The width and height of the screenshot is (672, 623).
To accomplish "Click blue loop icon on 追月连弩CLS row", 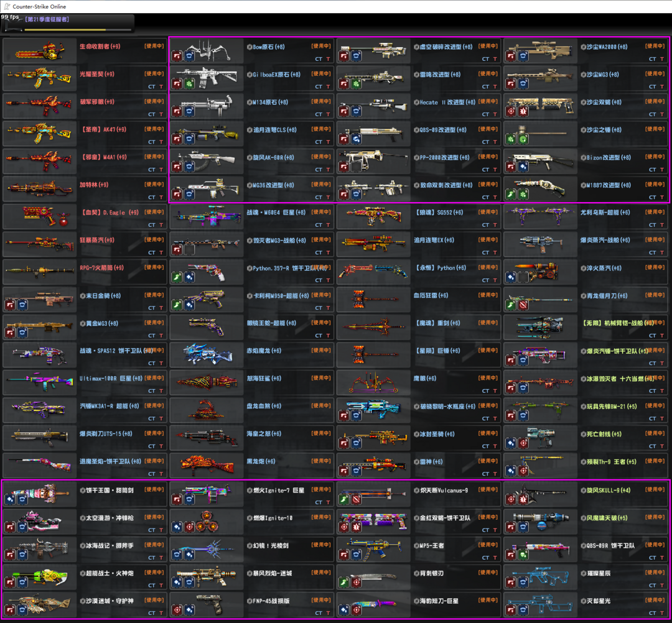I will 189,139.
